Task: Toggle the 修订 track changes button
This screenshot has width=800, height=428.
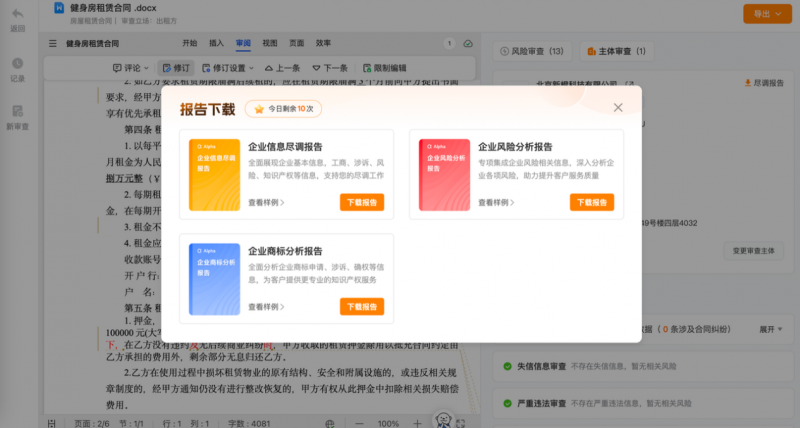Action: click(175, 68)
